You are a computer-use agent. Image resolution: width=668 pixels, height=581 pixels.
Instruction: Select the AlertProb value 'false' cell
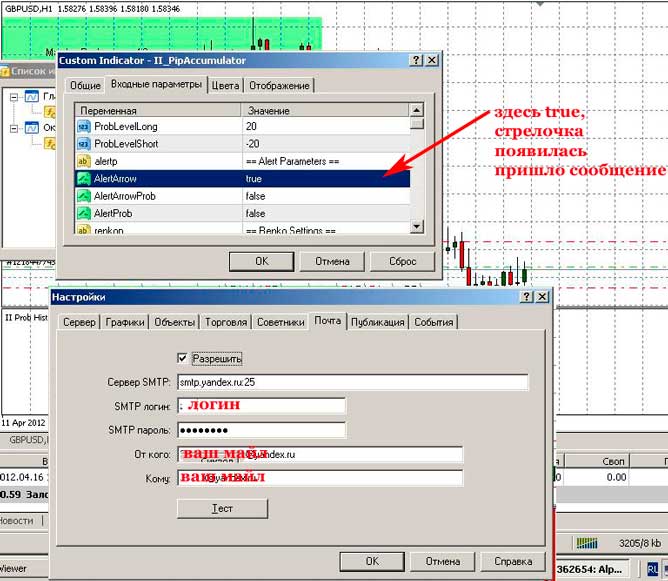click(x=326, y=213)
